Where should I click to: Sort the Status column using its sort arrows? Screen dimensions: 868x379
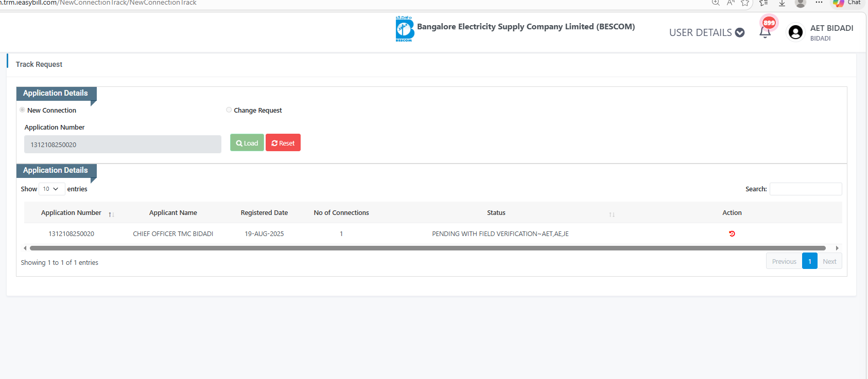pyautogui.click(x=612, y=214)
